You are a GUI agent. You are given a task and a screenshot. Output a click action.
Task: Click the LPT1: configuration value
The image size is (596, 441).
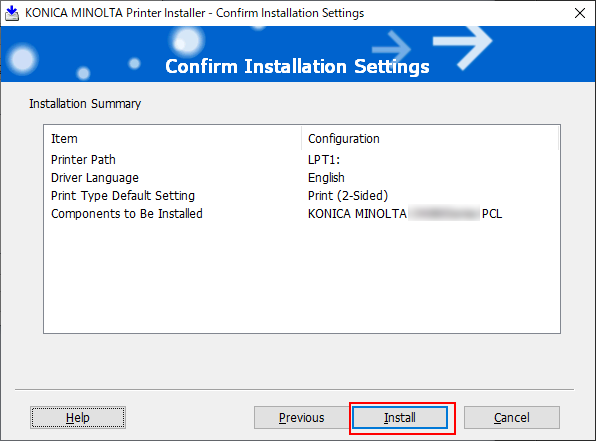coord(324,160)
